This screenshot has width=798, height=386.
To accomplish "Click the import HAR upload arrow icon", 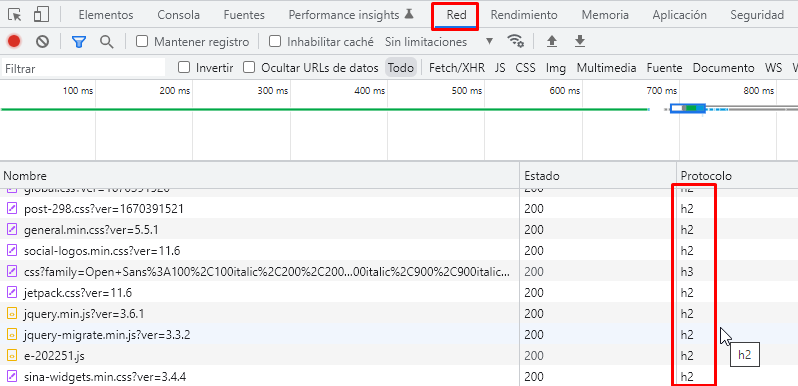I will 551,41.
